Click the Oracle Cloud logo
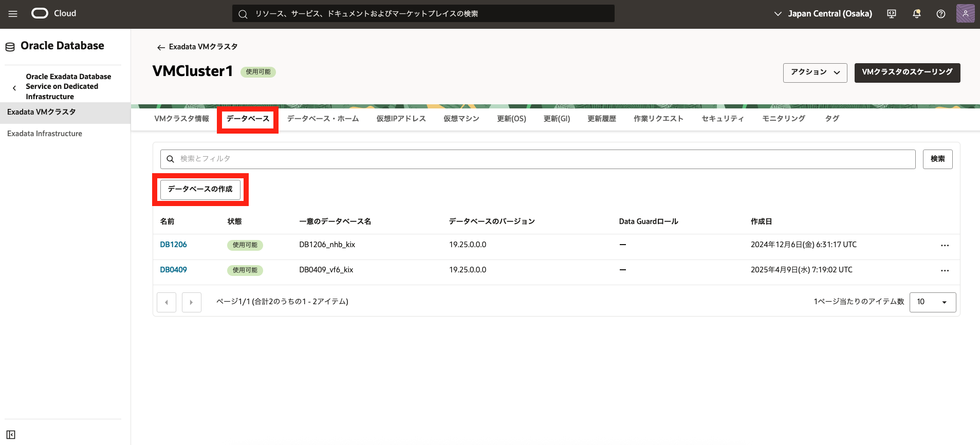980x445 pixels. [x=53, y=13]
